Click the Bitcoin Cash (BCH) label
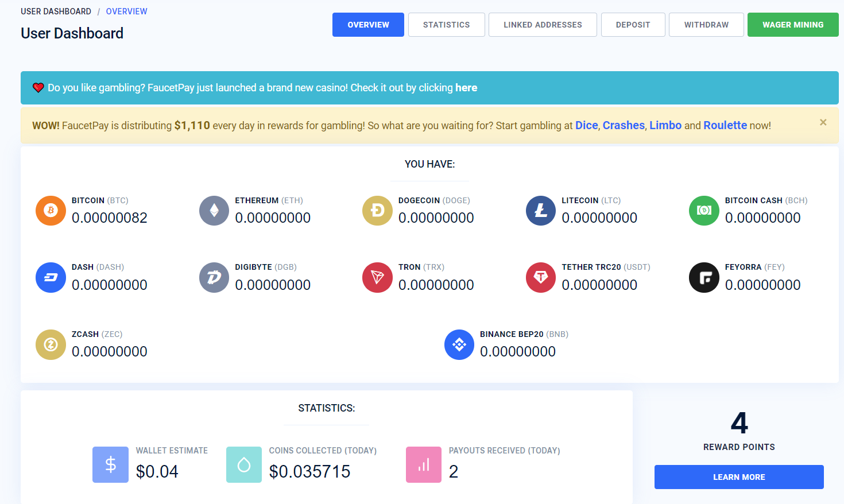The image size is (844, 504). tap(766, 200)
